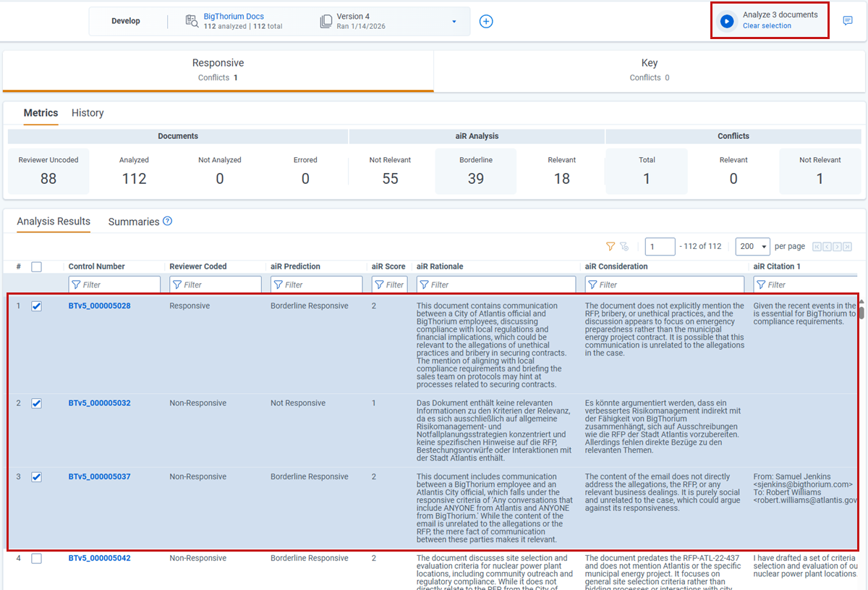Check row BTv5_000005042 checkbox
Screen dimensions: 868x590
[36, 558]
